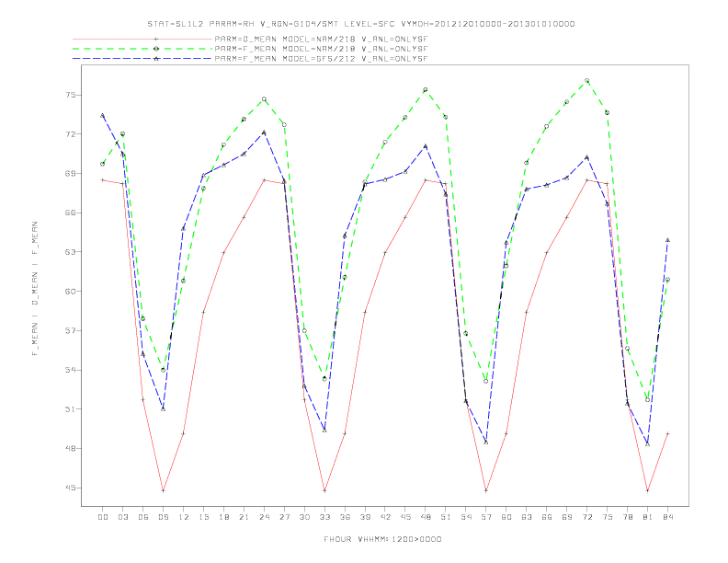The image size is (728, 563).
Task: Click the y-axis tick label 66
Action: 71,213
